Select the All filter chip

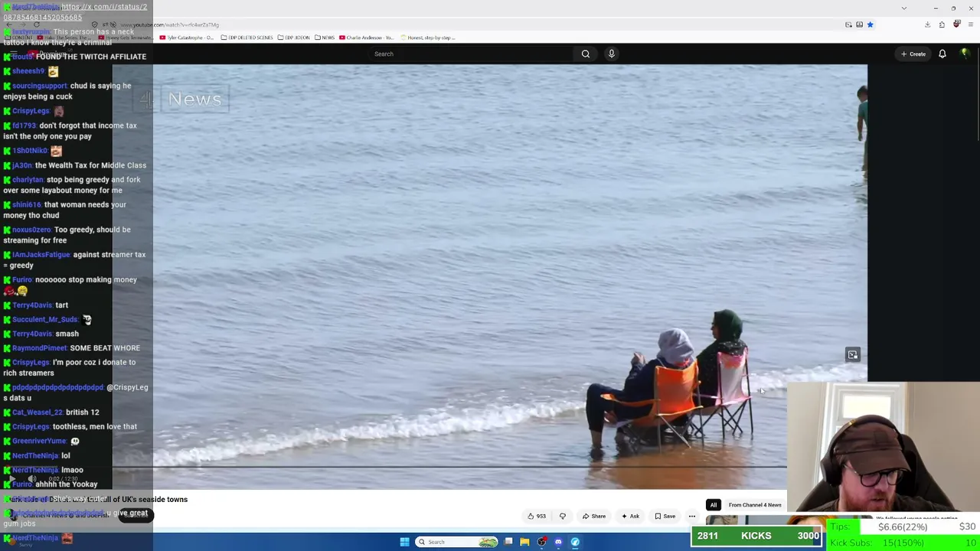coord(713,505)
